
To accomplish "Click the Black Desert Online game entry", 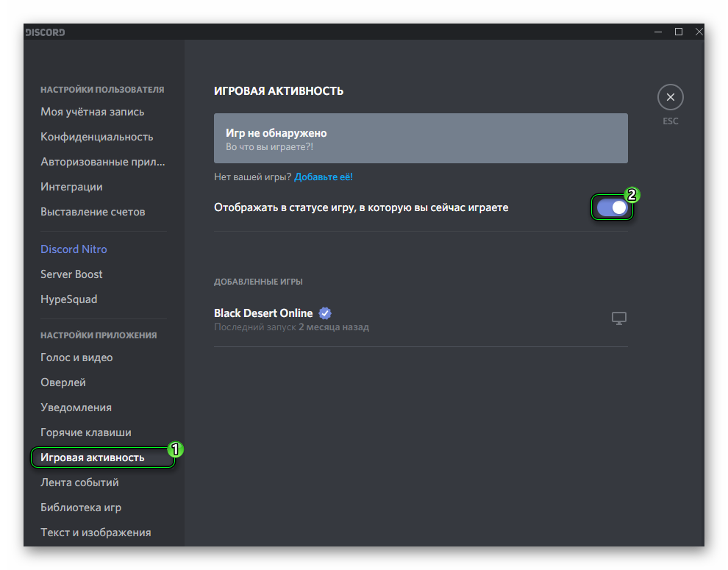I will point(421,319).
